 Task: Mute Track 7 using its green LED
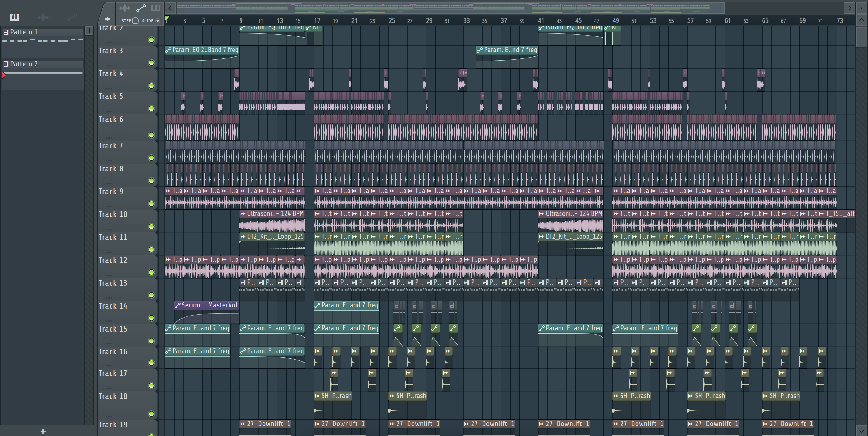pos(152,158)
